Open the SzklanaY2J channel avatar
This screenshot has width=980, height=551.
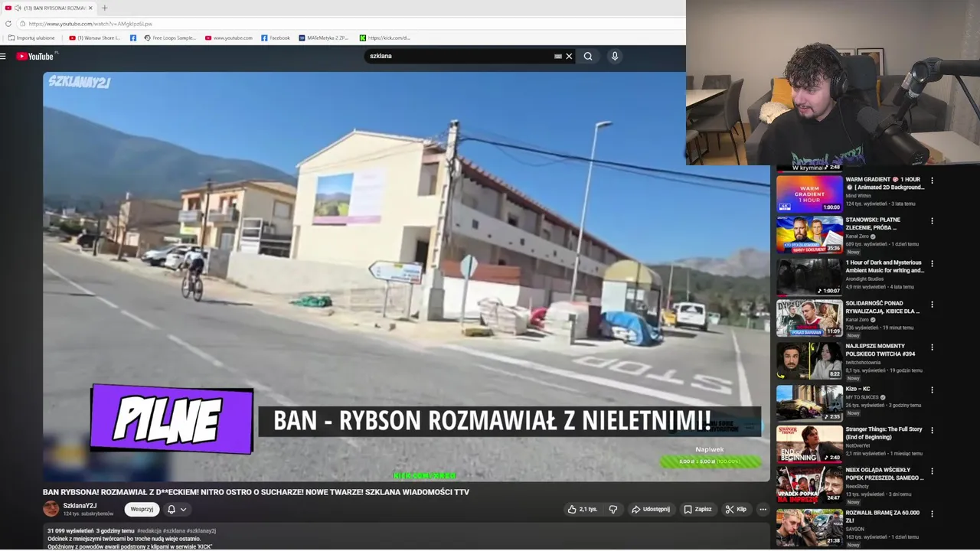pos(51,509)
